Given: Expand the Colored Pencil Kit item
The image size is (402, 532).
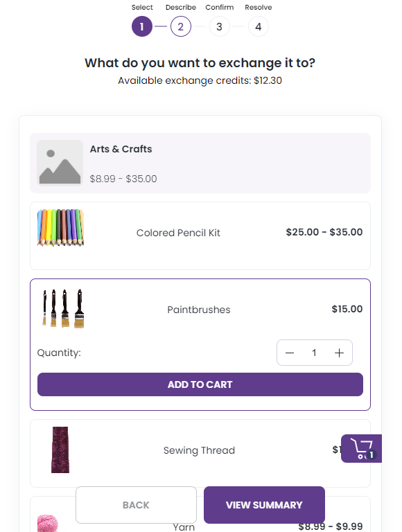Looking at the screenshot, I should tap(200, 236).
